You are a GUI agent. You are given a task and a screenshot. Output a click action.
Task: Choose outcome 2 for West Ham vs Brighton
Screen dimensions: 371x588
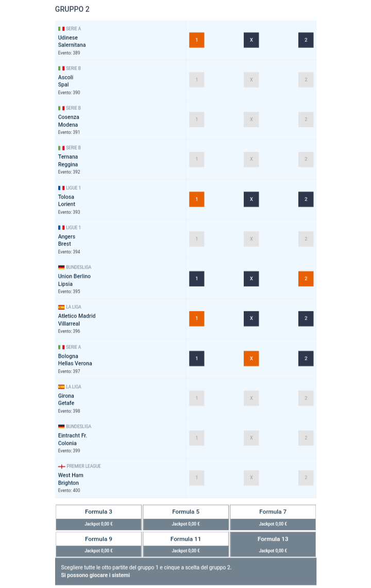(306, 478)
